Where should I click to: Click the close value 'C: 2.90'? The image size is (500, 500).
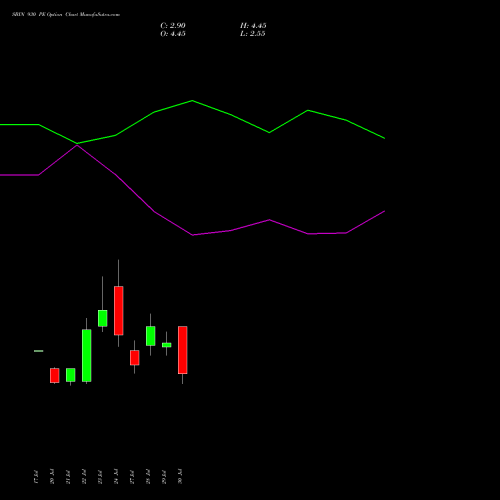click(173, 26)
